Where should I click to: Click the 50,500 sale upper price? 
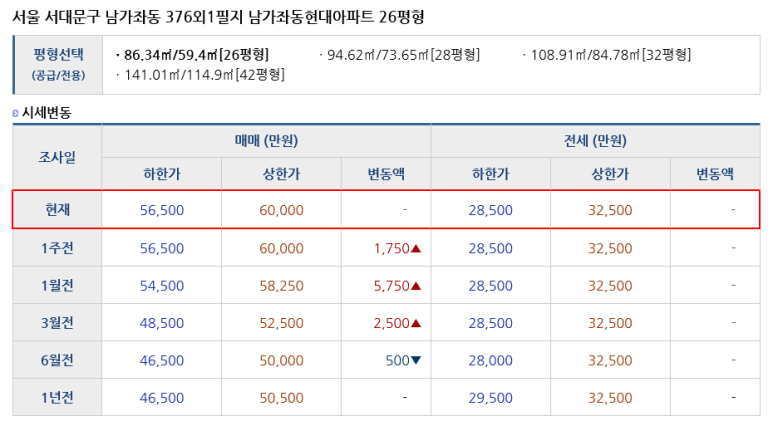(x=281, y=398)
